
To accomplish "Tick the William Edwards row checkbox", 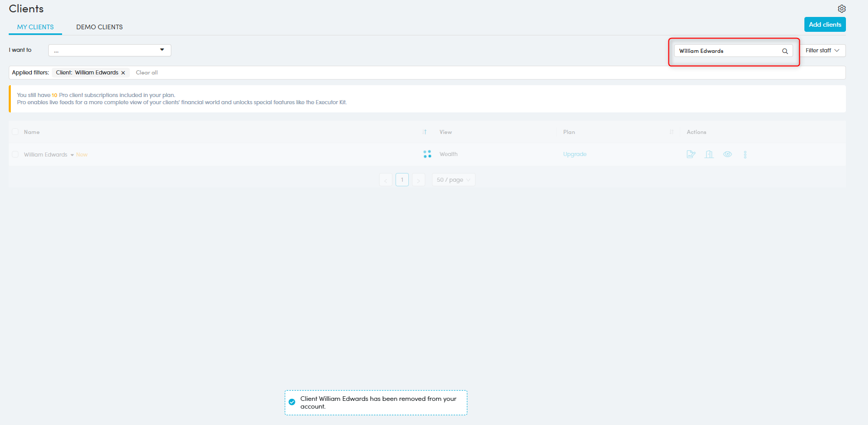I will click(x=15, y=154).
